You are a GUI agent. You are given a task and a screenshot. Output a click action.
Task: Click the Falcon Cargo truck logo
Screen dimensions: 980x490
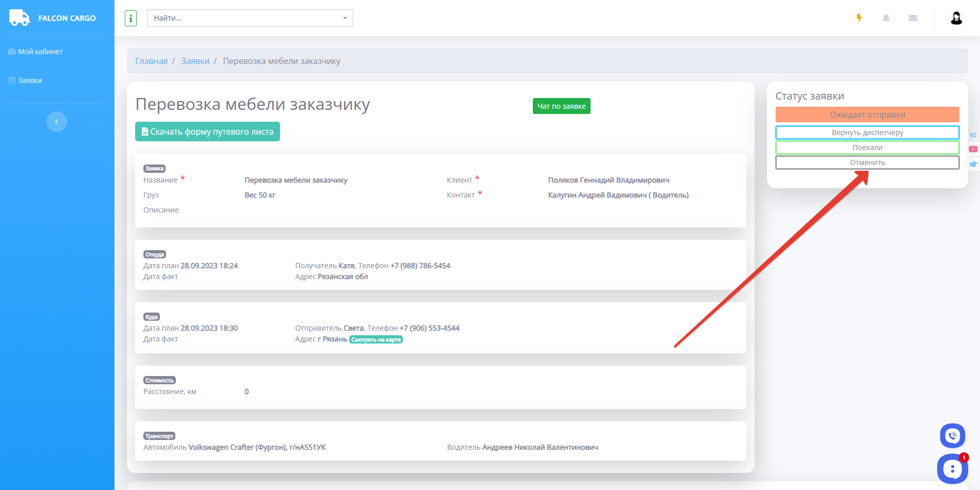pos(20,18)
